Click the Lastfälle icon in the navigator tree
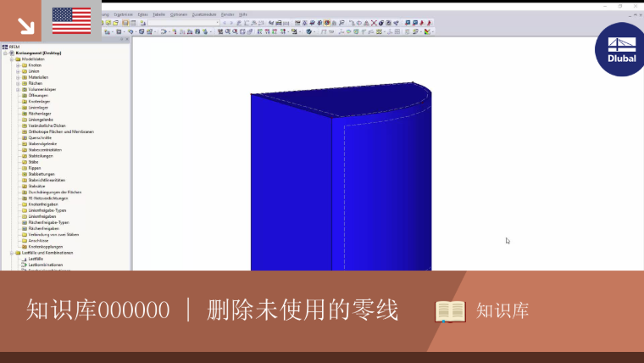The width and height of the screenshot is (644, 363). click(25, 259)
